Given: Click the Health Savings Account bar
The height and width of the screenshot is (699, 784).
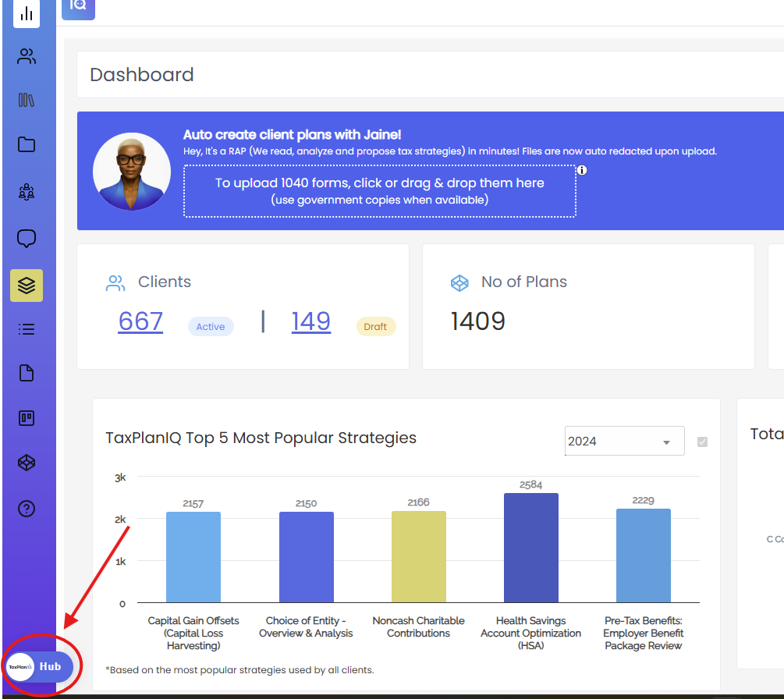Looking at the screenshot, I should tap(531, 548).
